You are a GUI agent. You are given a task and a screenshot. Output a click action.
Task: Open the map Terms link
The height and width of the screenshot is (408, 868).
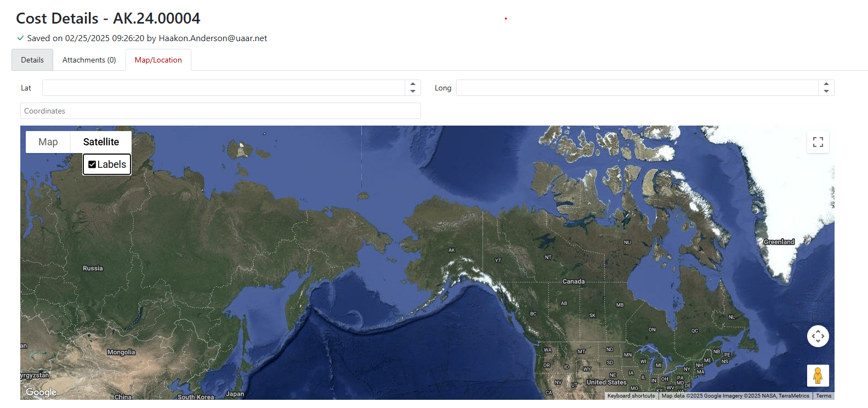[823, 396]
